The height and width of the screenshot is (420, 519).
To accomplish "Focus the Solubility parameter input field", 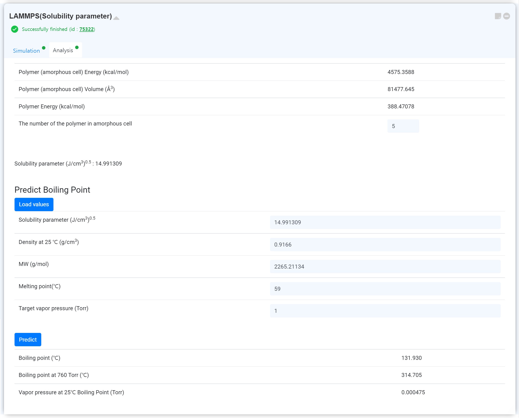I will pos(385,222).
